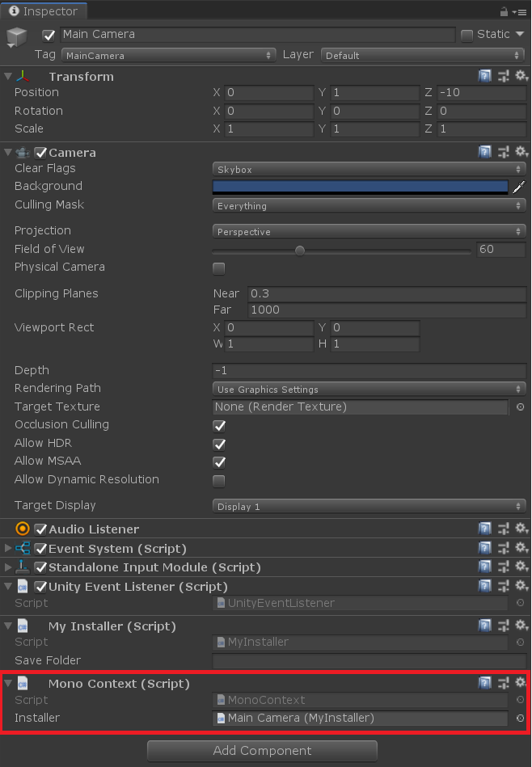Click the Add Component button

click(x=262, y=750)
